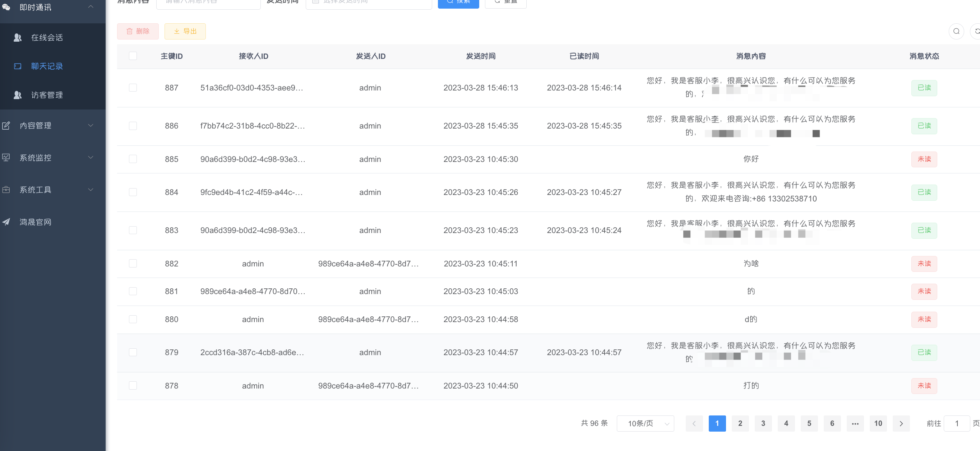Go to page 10

tap(878, 423)
